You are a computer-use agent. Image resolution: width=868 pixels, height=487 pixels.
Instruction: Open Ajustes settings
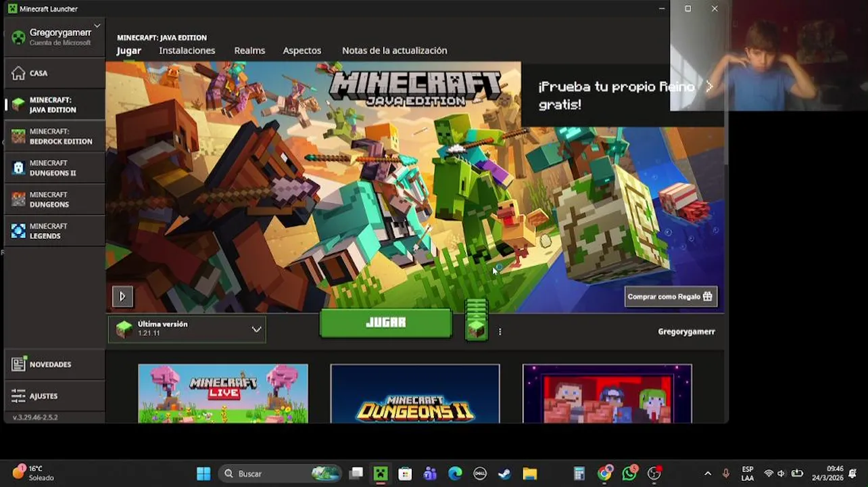coord(54,396)
